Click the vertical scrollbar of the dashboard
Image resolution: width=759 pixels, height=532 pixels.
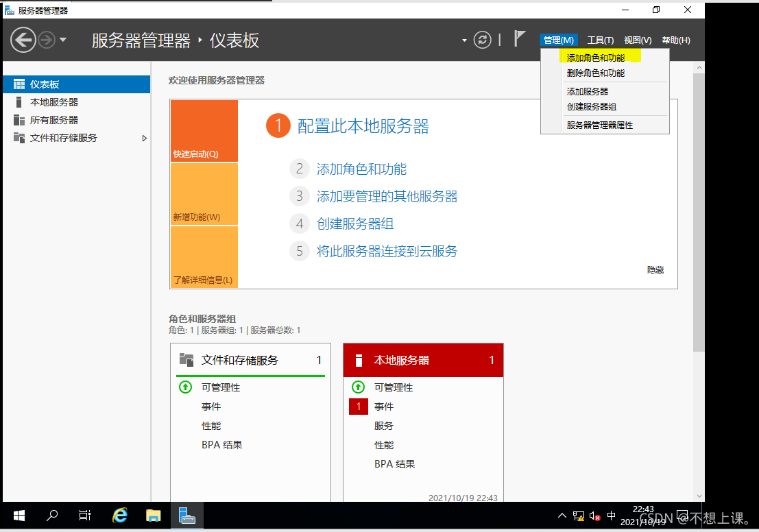coord(699,212)
